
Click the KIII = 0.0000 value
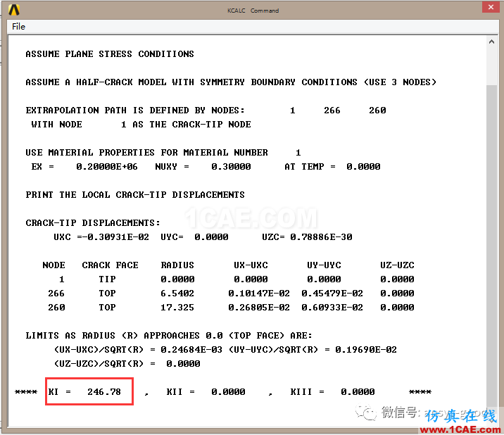pos(332,391)
